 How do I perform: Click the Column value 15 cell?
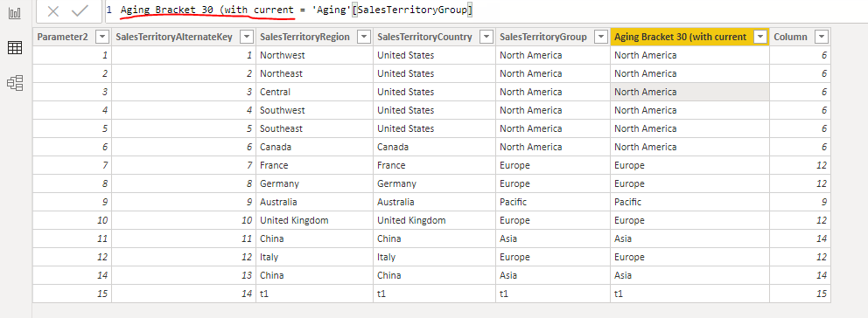[x=800, y=294]
